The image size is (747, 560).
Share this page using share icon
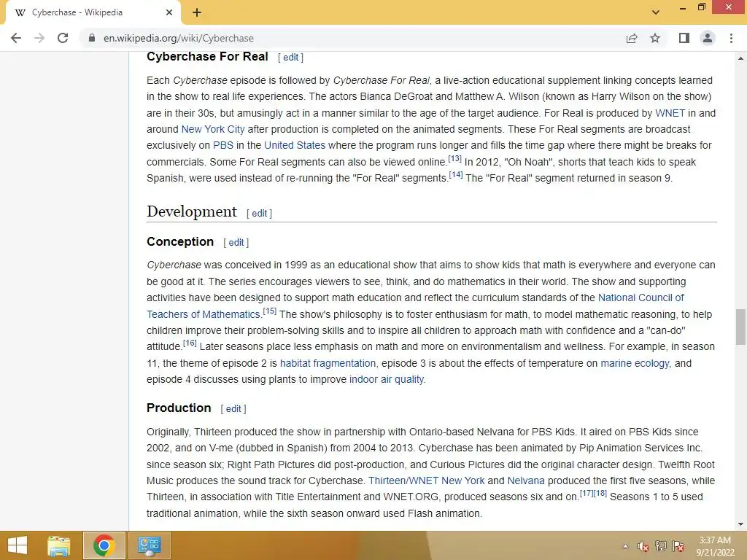tap(632, 38)
